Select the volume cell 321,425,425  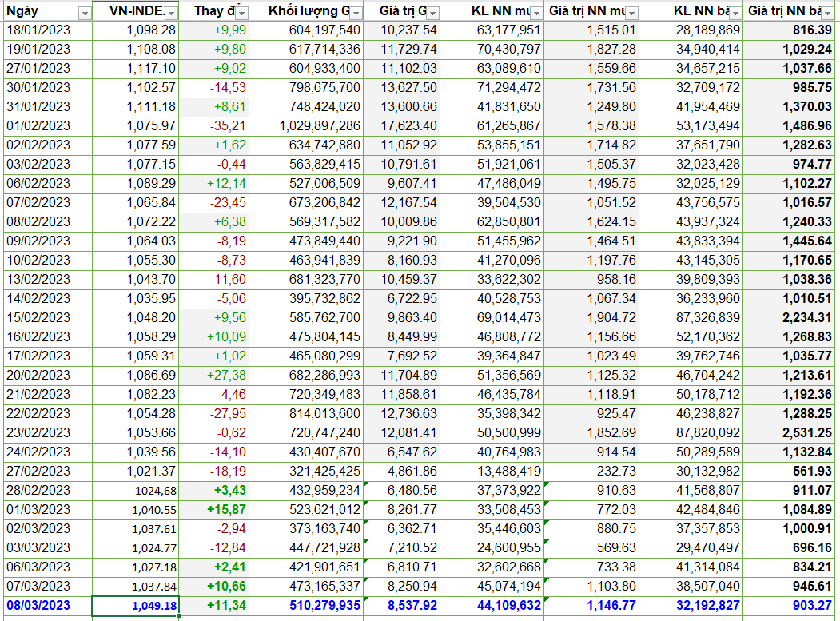[x=306, y=471]
